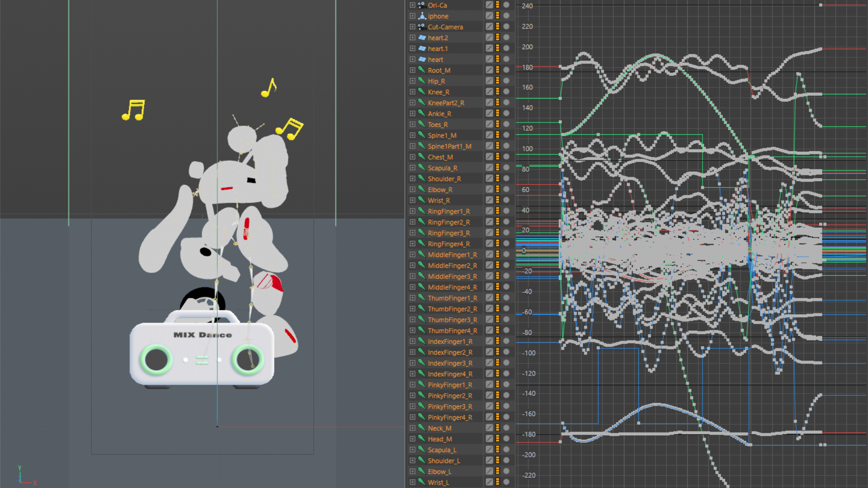Toggle the solo dot for Neck_M track
The height and width of the screenshot is (488, 868).
[x=506, y=428]
